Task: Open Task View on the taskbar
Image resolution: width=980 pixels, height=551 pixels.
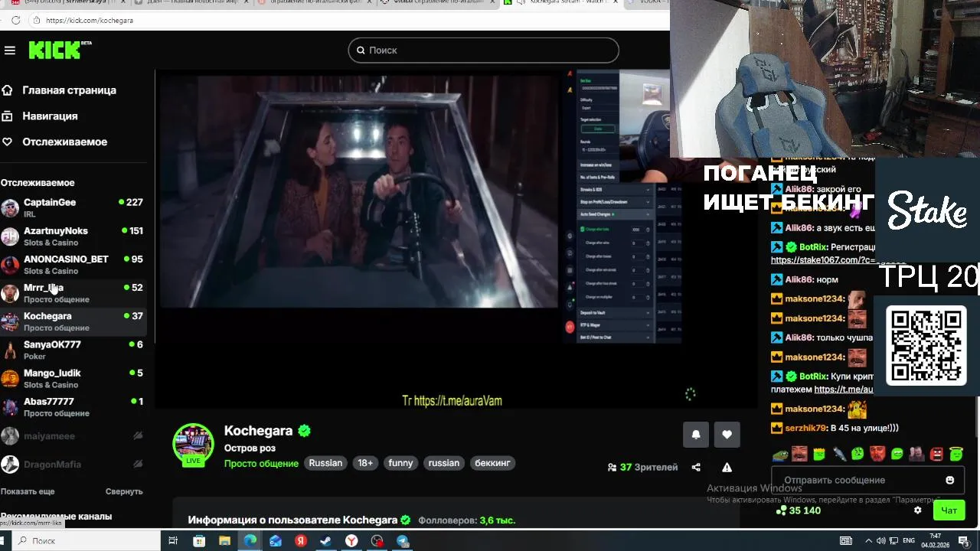Action: 173,540
